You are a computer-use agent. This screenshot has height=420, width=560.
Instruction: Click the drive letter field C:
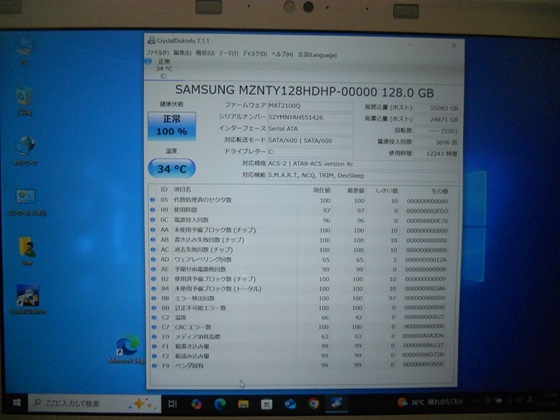pos(310,152)
